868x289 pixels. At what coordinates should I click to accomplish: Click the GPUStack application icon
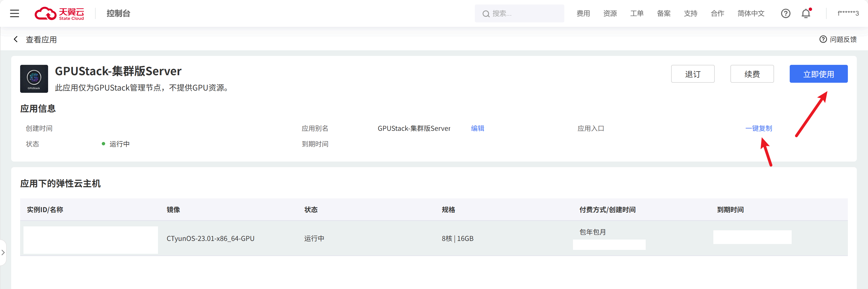pyautogui.click(x=34, y=79)
